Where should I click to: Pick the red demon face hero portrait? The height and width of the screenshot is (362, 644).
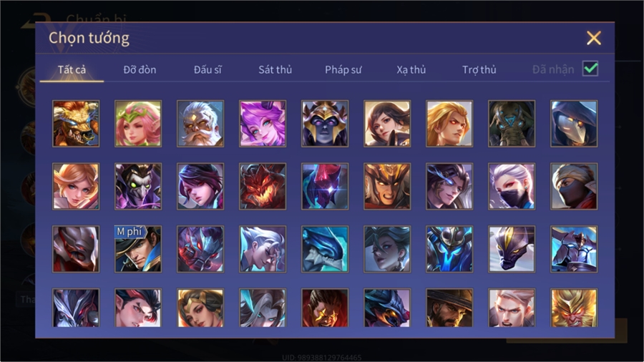tap(263, 186)
